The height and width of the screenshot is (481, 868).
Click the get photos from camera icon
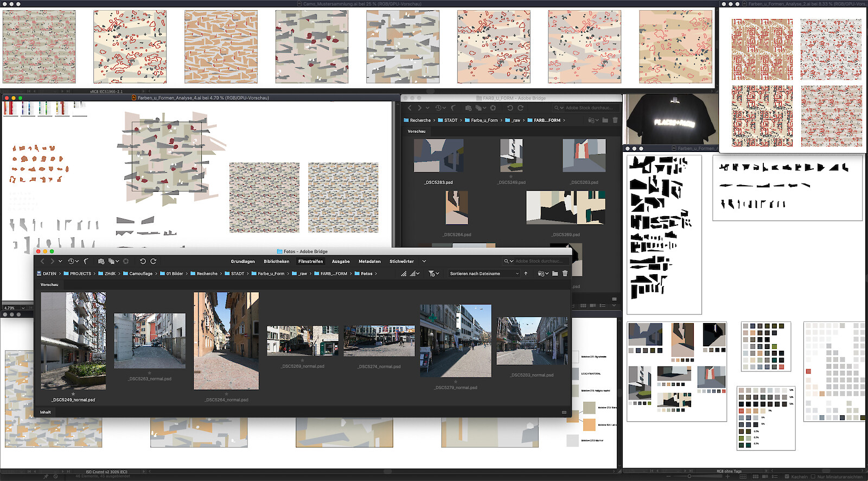click(x=101, y=261)
